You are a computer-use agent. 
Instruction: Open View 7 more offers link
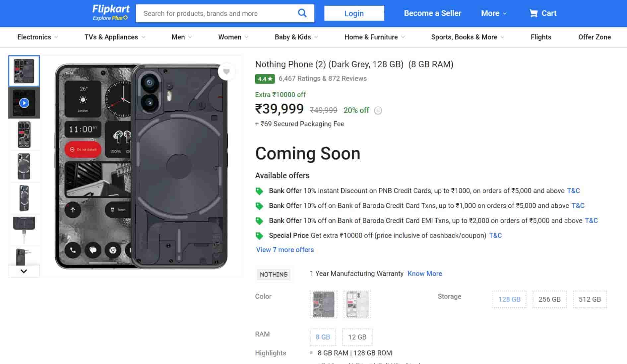(x=285, y=250)
